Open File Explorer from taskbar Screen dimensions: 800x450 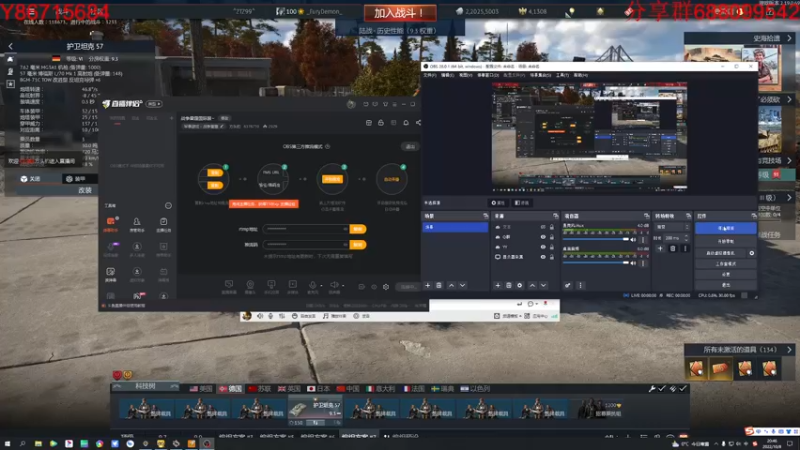(x=38, y=444)
